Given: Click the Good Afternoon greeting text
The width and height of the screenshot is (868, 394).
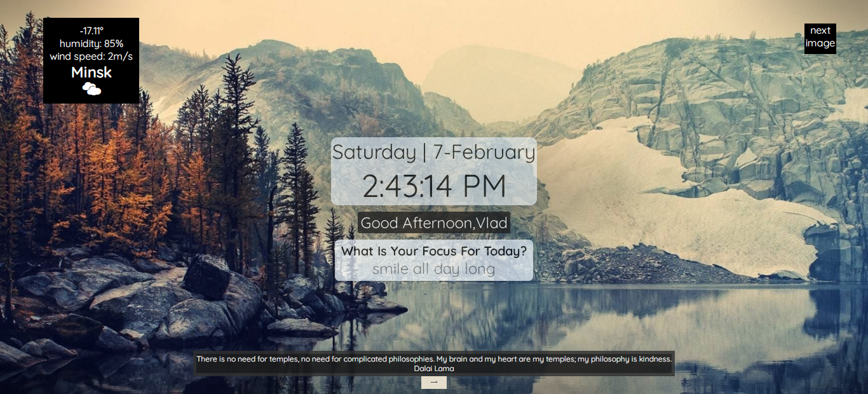Looking at the screenshot, I should tap(417, 223).
